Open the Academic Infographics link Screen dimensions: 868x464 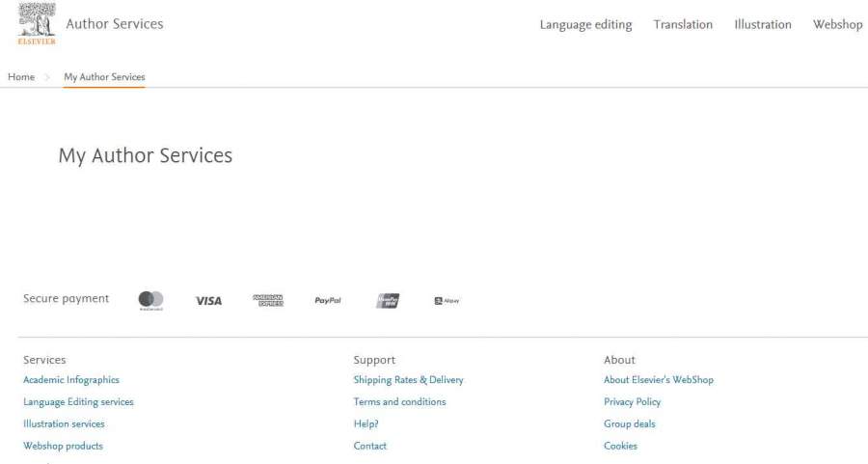[x=71, y=380]
